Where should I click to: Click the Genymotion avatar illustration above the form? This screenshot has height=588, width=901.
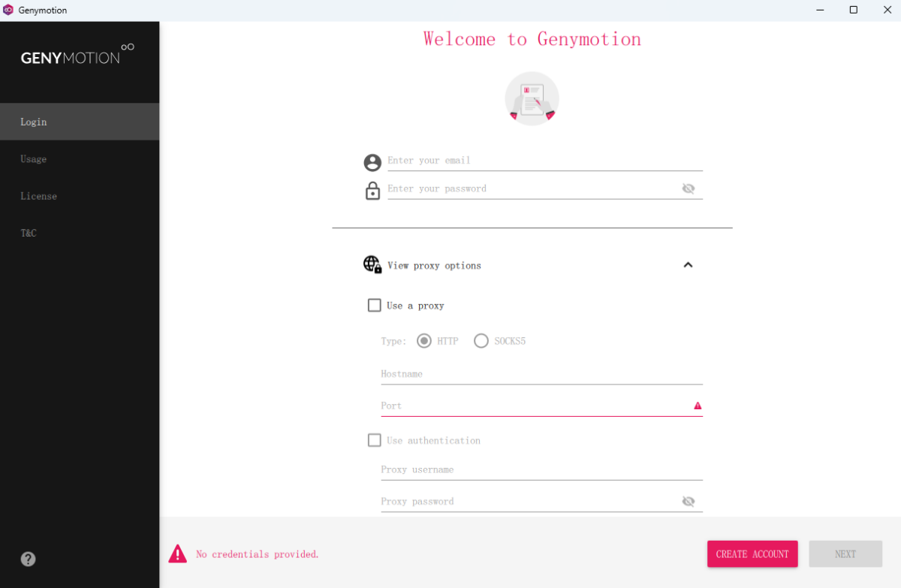pyautogui.click(x=532, y=98)
